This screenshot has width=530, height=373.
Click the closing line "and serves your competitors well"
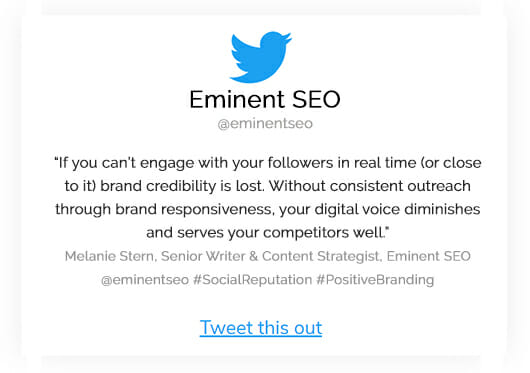click(x=265, y=233)
